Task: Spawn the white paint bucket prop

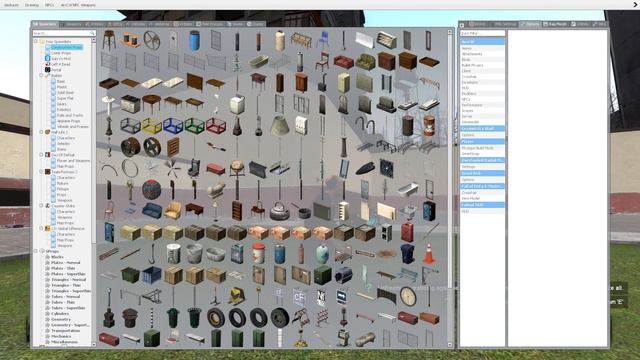Action: 173,254
